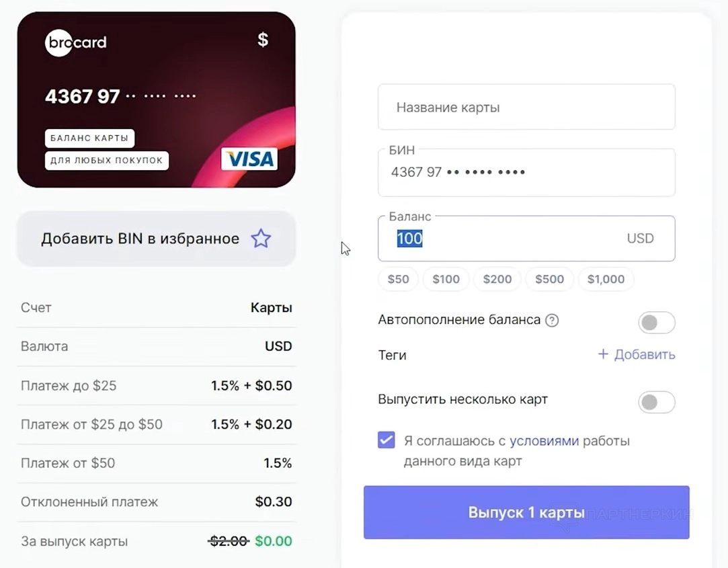The image size is (728, 568).
Task: Focus the Название карты input field
Action: point(526,107)
